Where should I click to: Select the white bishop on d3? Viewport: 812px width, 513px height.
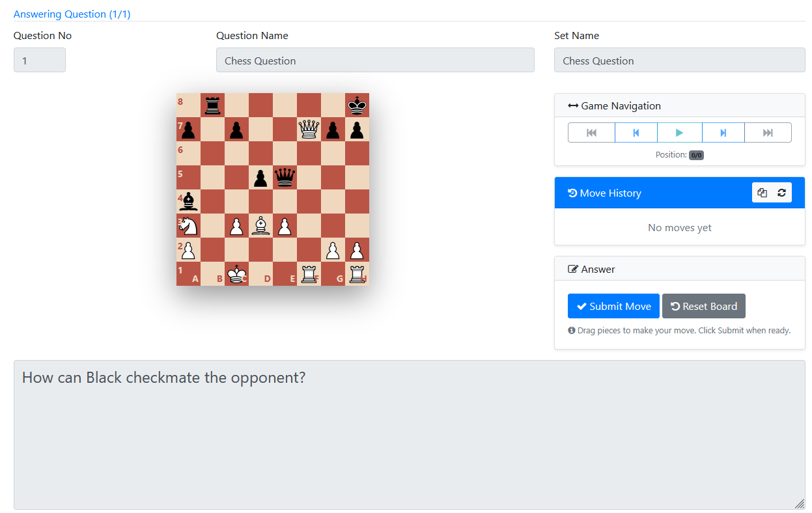point(260,226)
